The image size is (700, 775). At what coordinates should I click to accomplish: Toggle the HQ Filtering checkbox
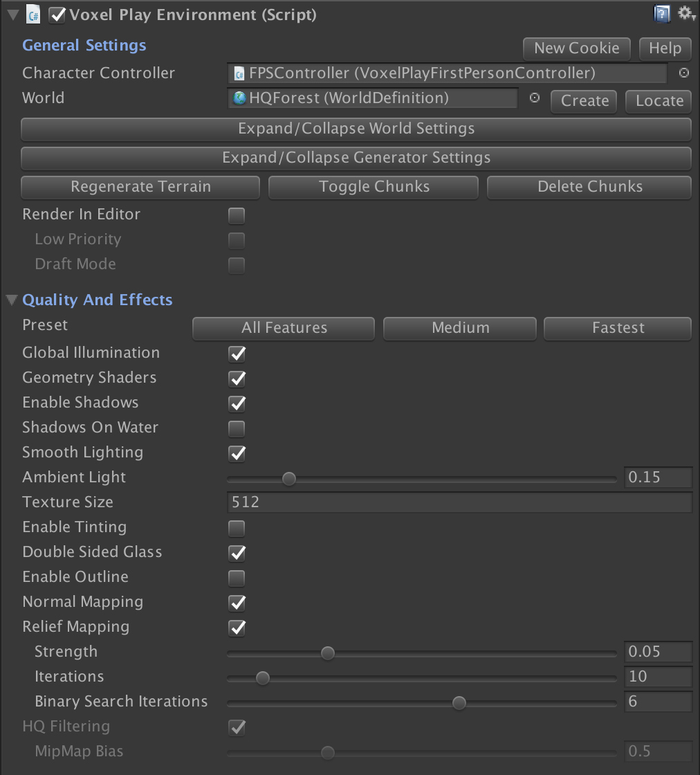coord(237,727)
